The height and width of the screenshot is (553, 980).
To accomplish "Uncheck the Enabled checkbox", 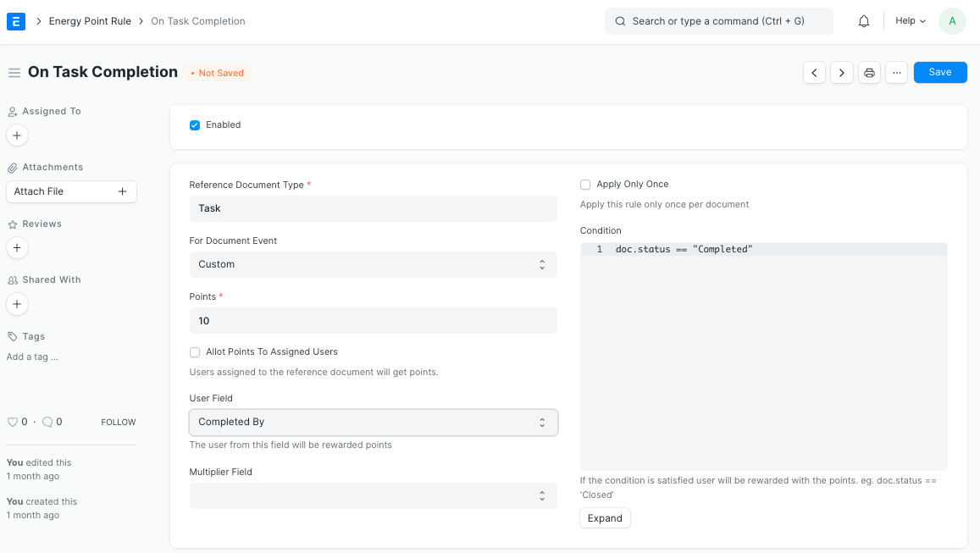I will pyautogui.click(x=195, y=125).
